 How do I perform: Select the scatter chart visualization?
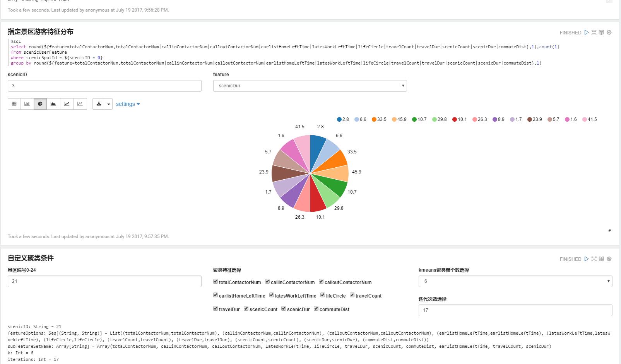[80, 104]
